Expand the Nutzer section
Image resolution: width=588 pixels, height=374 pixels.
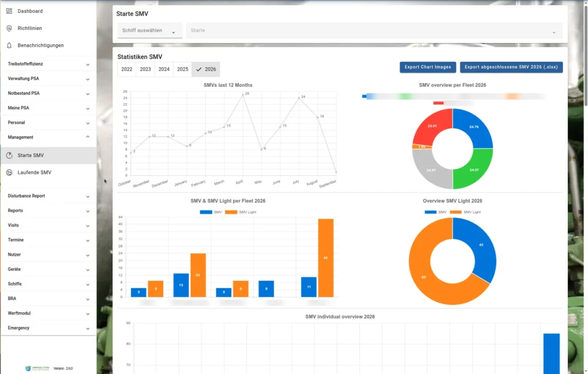(48, 255)
